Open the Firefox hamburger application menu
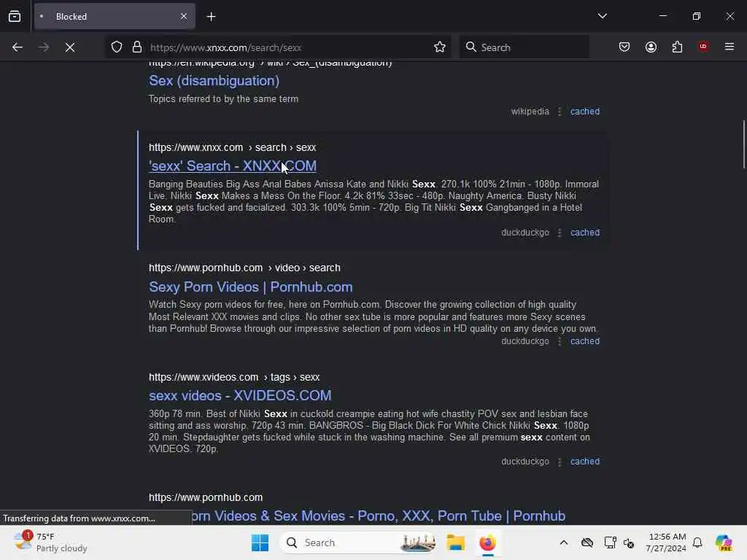Viewport: 747px width, 560px height. click(729, 47)
